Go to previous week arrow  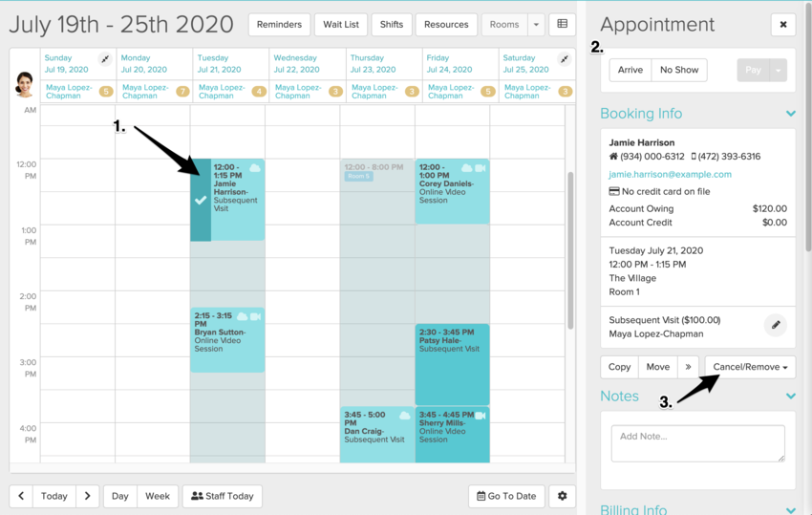point(21,496)
